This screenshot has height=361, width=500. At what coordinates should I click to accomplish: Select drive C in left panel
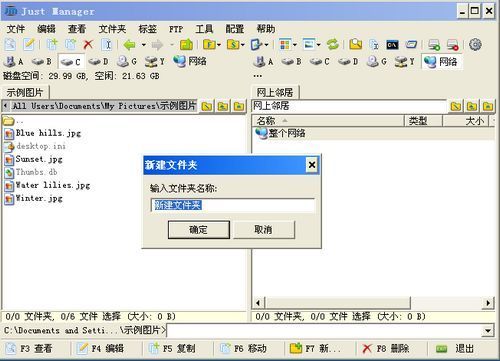[71, 62]
